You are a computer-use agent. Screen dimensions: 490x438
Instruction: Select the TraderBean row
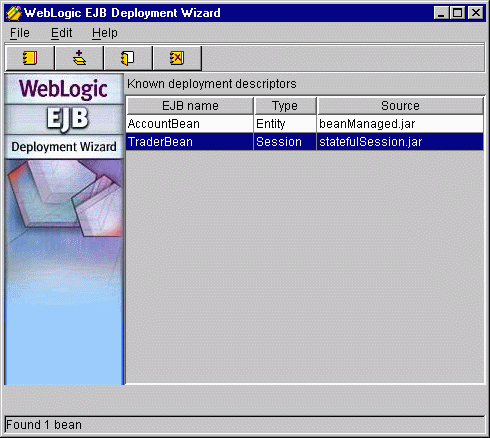[305, 142]
